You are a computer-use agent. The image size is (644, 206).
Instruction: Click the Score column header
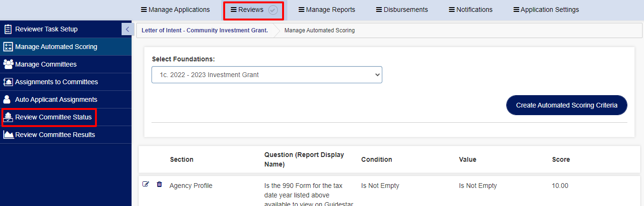pos(561,159)
